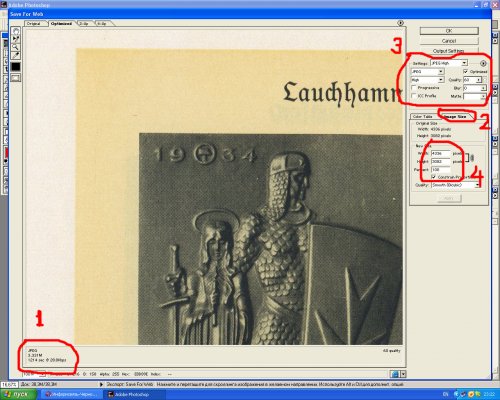Toggle slices visibility button

pyautogui.click(x=16, y=78)
